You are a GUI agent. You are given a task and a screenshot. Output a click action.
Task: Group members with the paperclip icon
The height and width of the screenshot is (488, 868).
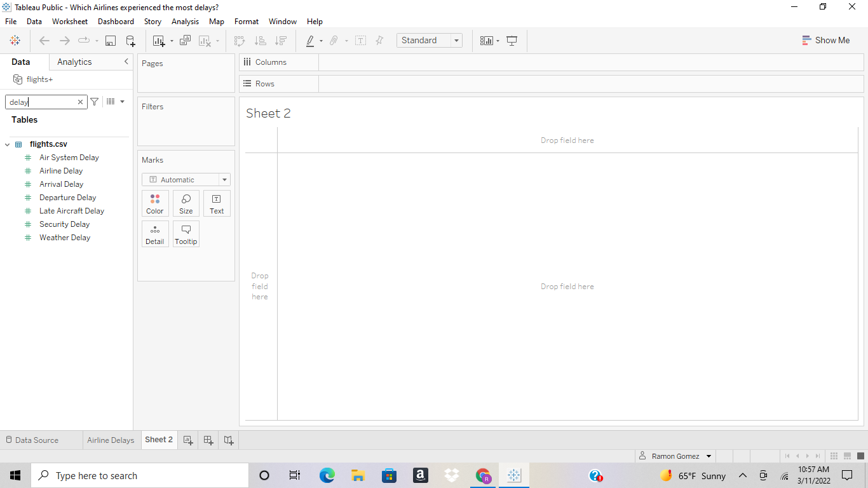click(x=334, y=41)
